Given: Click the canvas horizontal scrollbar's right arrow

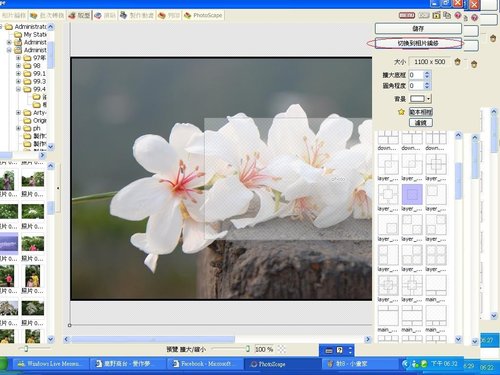Looking at the screenshot, I should click(x=368, y=339).
